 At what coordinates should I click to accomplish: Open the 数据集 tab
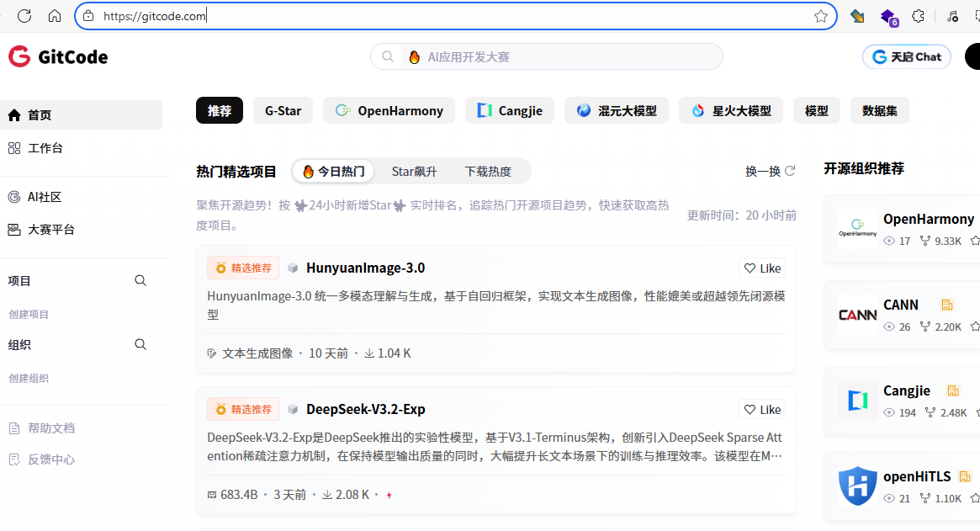click(x=879, y=111)
